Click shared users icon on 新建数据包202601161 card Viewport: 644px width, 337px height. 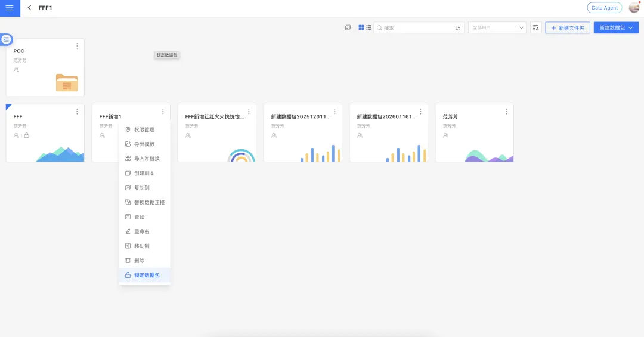360,135
